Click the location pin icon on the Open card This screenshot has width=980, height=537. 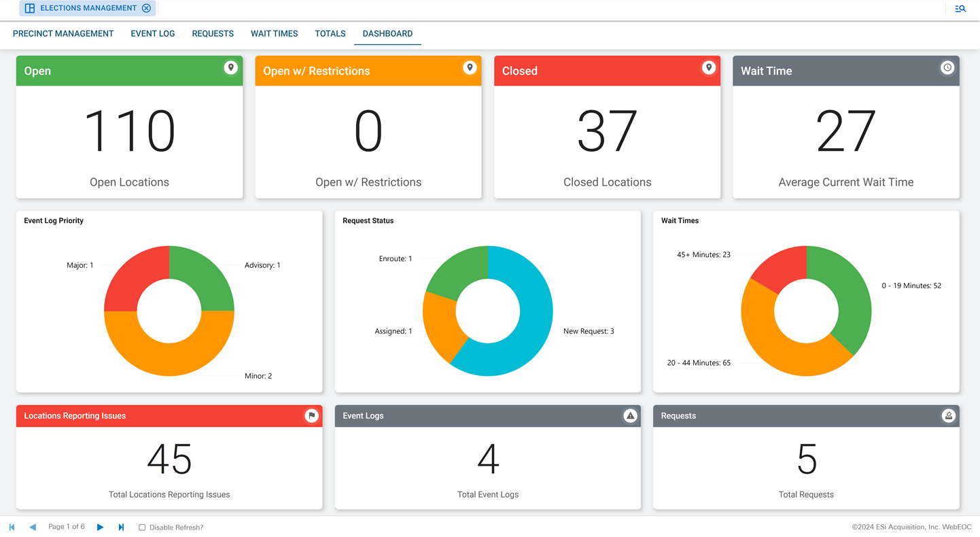tap(230, 68)
